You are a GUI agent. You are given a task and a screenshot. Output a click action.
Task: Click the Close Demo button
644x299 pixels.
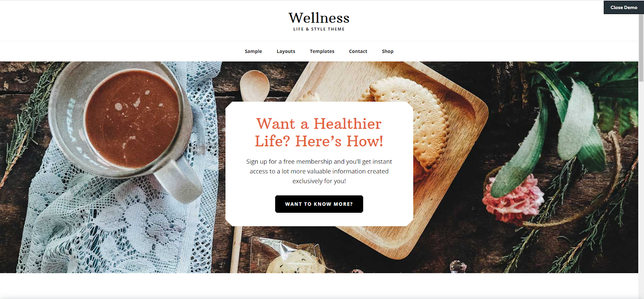[x=623, y=7]
